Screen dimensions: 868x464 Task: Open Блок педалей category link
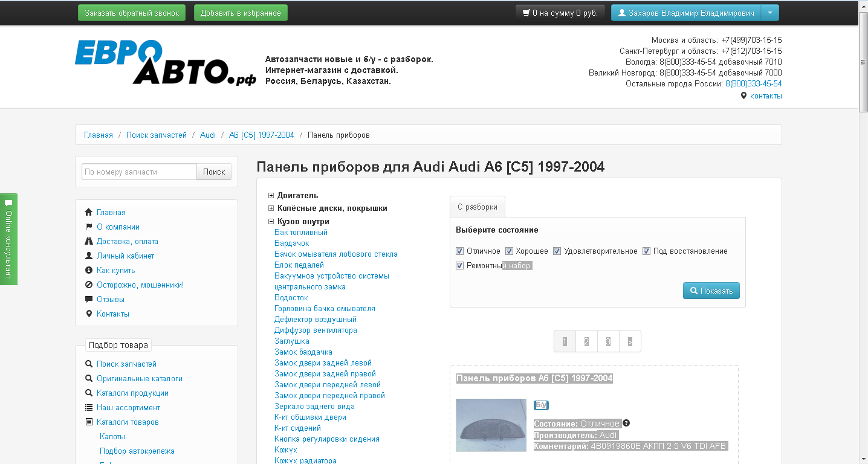[x=299, y=265]
